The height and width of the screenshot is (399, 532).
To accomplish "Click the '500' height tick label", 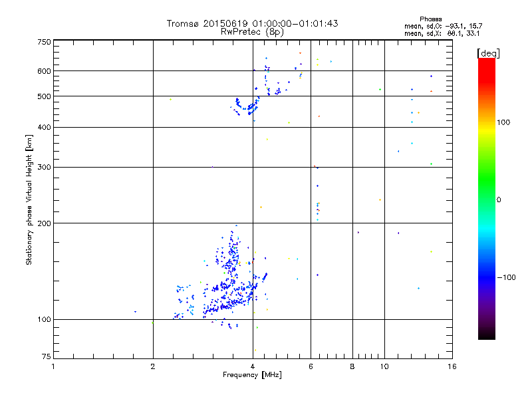I will pyautogui.click(x=44, y=96).
